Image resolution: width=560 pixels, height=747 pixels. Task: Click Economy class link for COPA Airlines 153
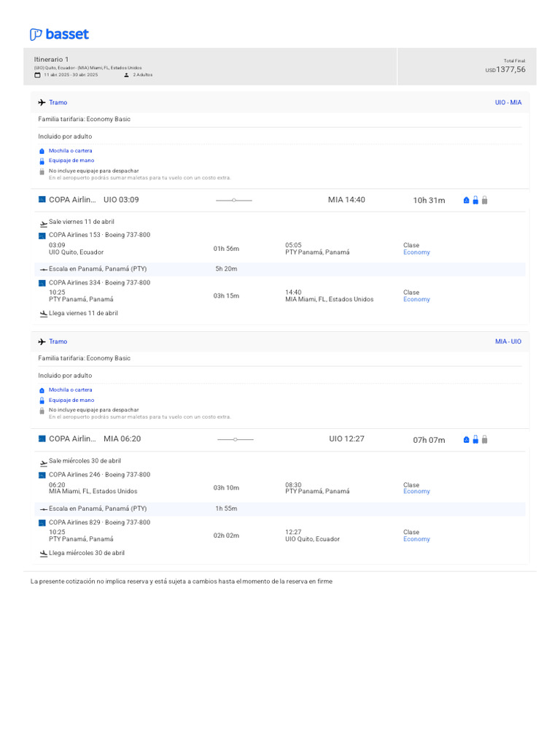[416, 252]
